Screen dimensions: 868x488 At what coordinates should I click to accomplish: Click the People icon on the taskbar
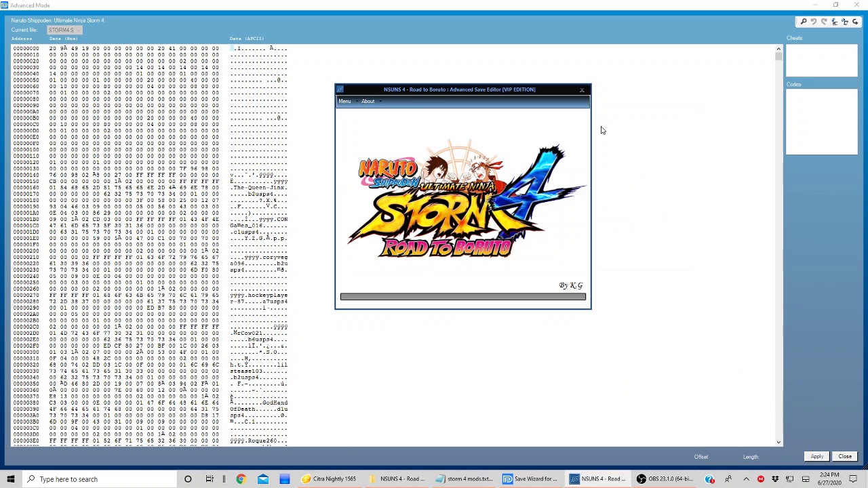click(728, 479)
